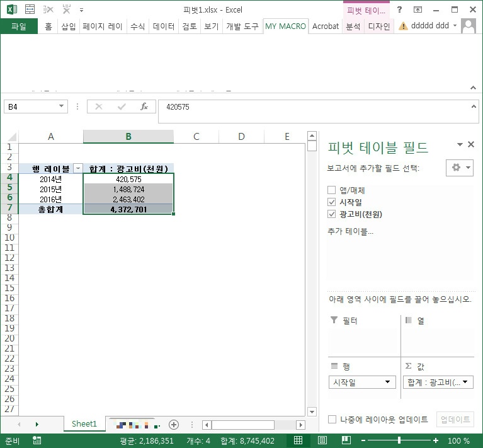Screen dimensions: 483x448
Task: Enable 나중에 레이아웃 업데이트 checkbox
Action: pos(332,420)
